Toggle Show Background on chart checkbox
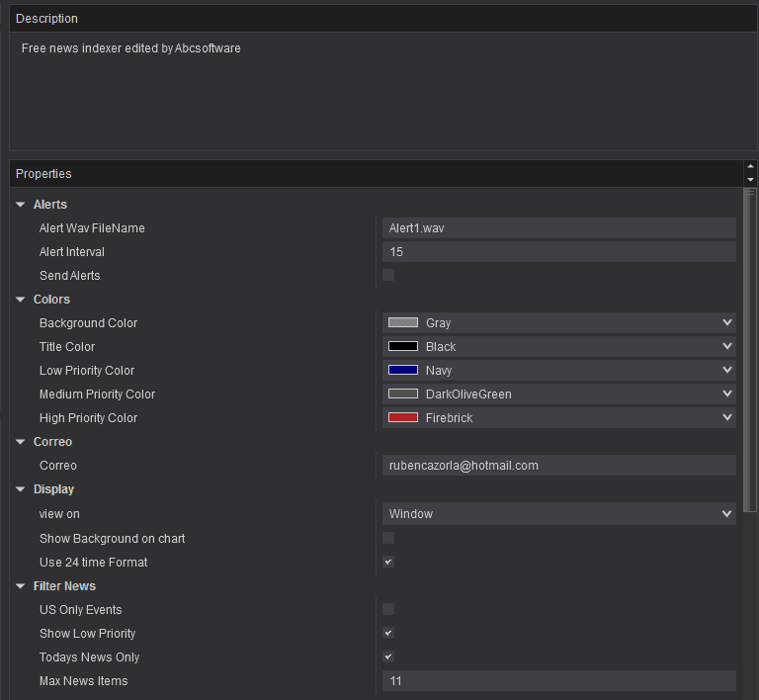759x700 pixels. click(x=388, y=538)
